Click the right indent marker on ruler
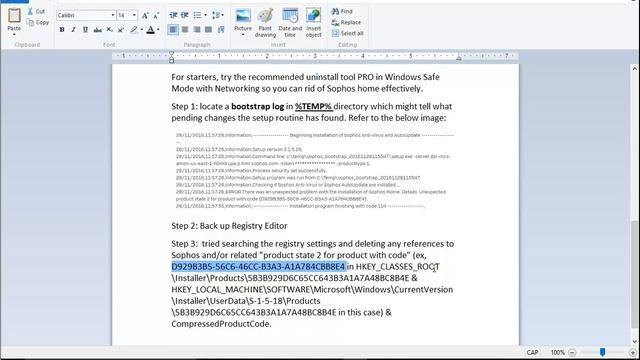The height and width of the screenshot is (360, 640). tap(459, 58)
